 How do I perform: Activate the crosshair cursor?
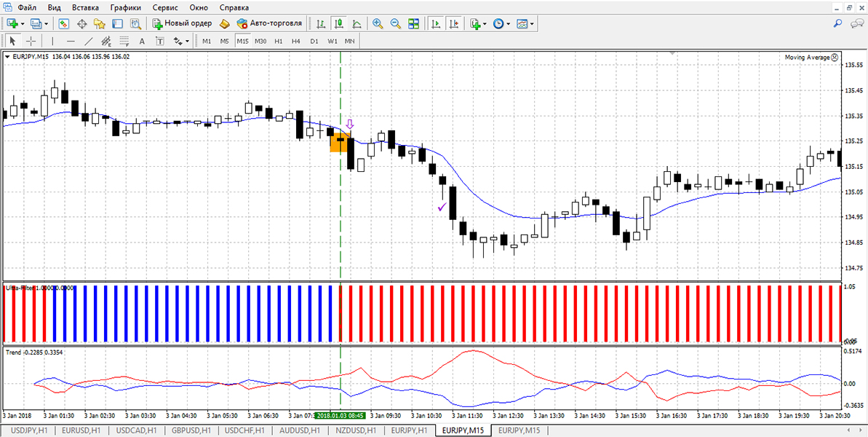pos(31,41)
